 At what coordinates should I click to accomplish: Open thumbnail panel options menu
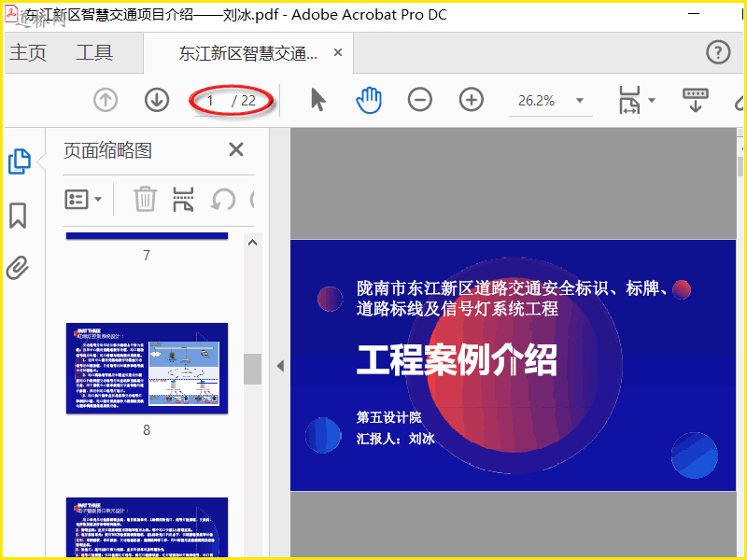pos(83,199)
